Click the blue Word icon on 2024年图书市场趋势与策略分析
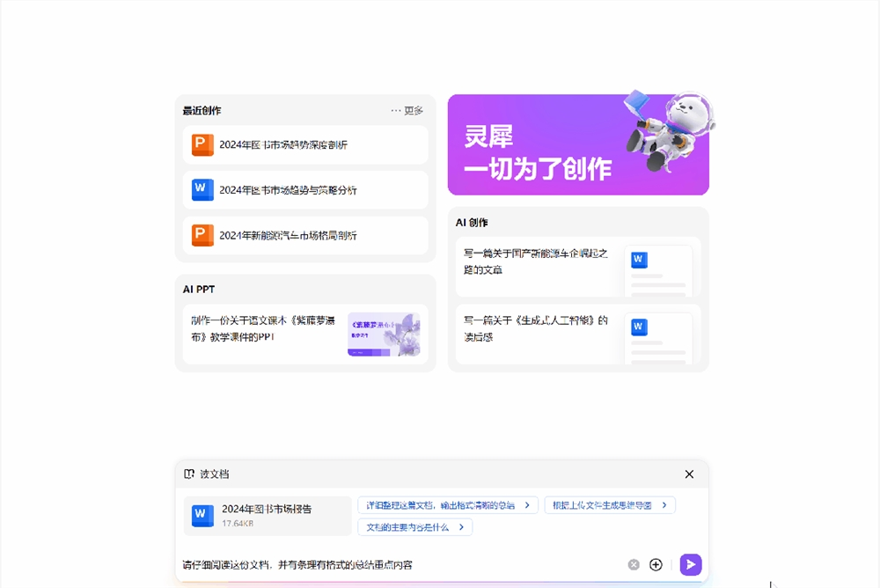The width and height of the screenshot is (880, 588). click(202, 189)
